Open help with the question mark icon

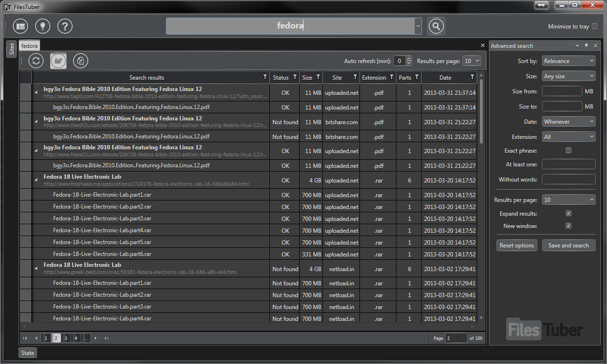point(65,26)
